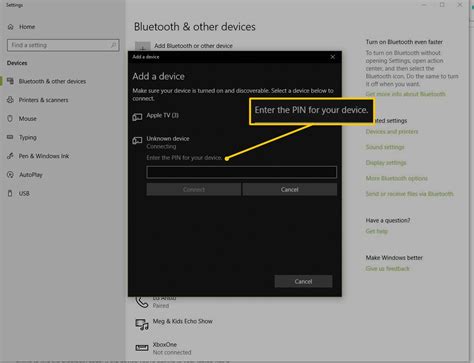This screenshot has width=474, height=363.
Task: Select AutoPlay in the sidebar
Action: [x=31, y=175]
